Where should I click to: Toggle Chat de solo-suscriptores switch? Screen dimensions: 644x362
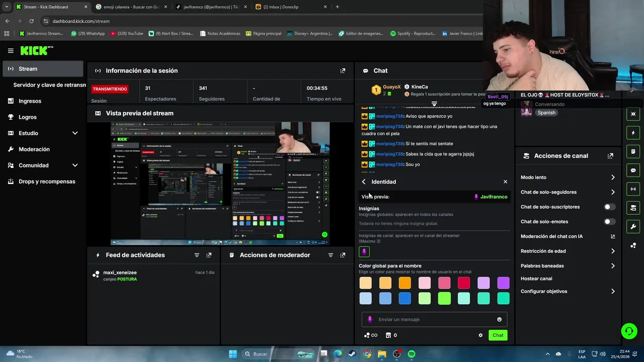610,207
